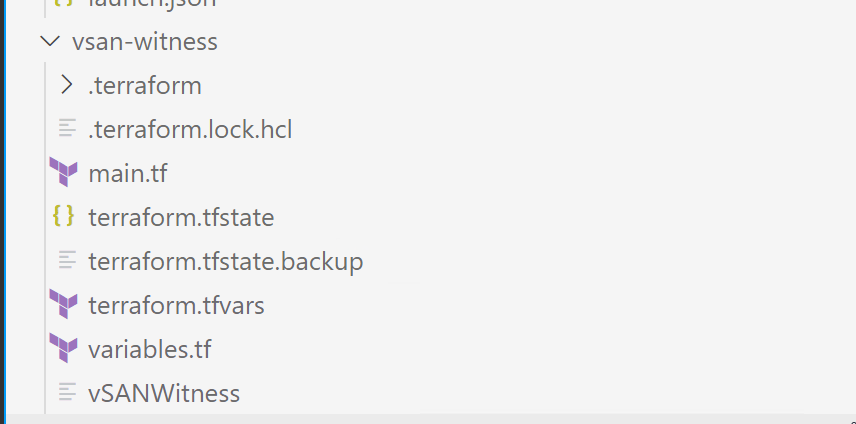Open the variables.tf file

(149, 350)
